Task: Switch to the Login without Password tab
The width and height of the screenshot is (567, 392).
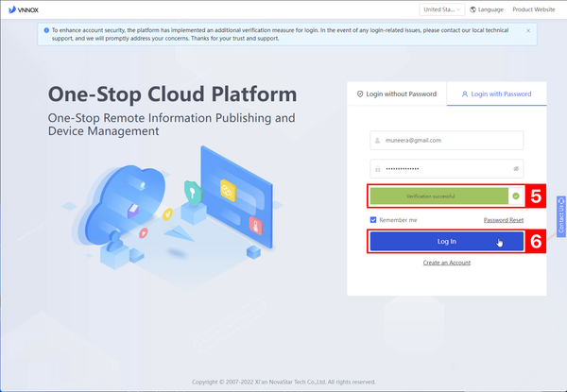Action: click(396, 94)
